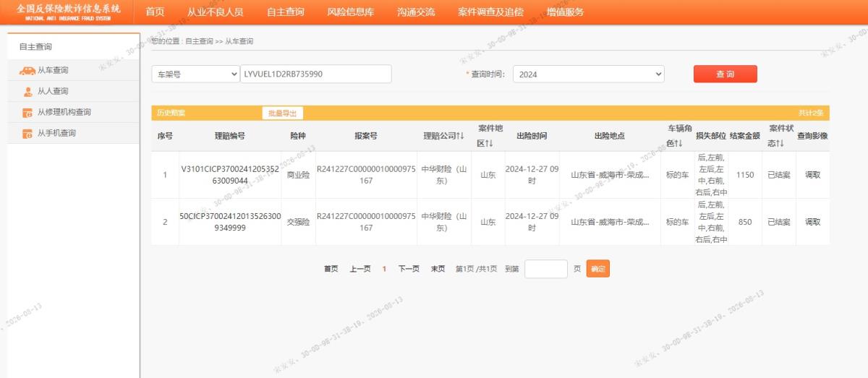Open the 车架号 search type dropdown

[x=195, y=74]
